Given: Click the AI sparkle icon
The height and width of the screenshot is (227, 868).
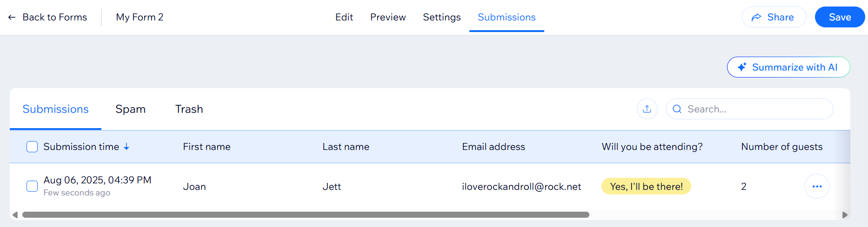Looking at the screenshot, I should (742, 67).
